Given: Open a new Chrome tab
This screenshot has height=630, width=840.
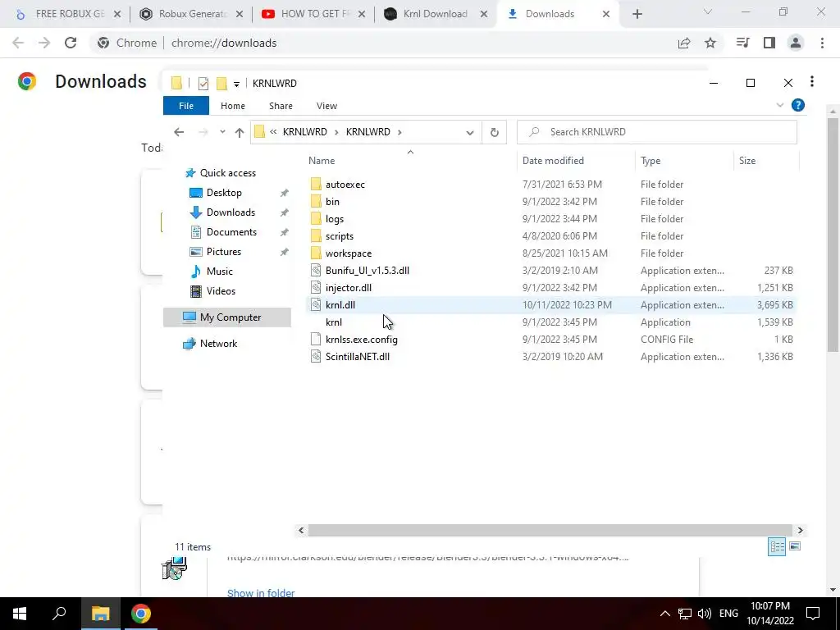Looking at the screenshot, I should pyautogui.click(x=637, y=15).
